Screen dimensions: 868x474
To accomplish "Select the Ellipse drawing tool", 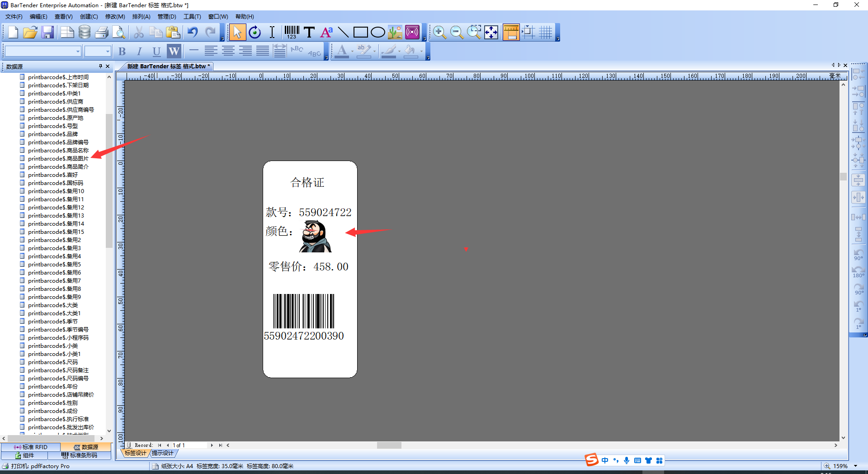I will [377, 33].
